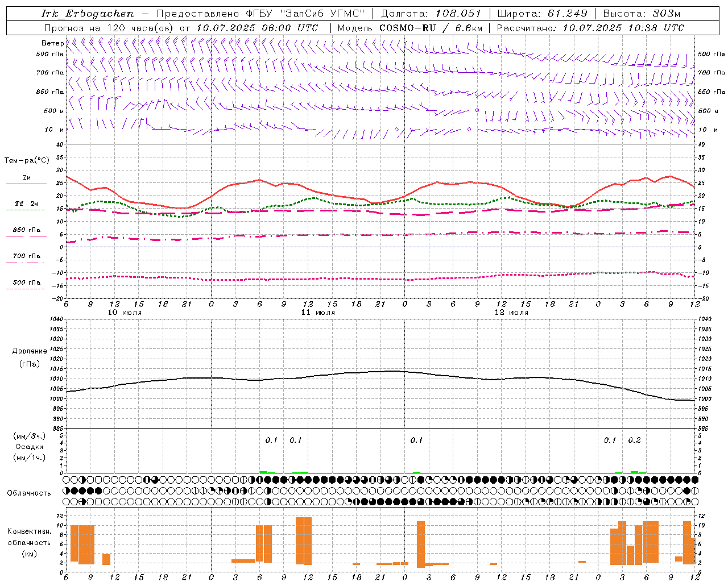Click the 'Ветер' wind panel label
The width and height of the screenshot is (728, 582).
pos(52,43)
